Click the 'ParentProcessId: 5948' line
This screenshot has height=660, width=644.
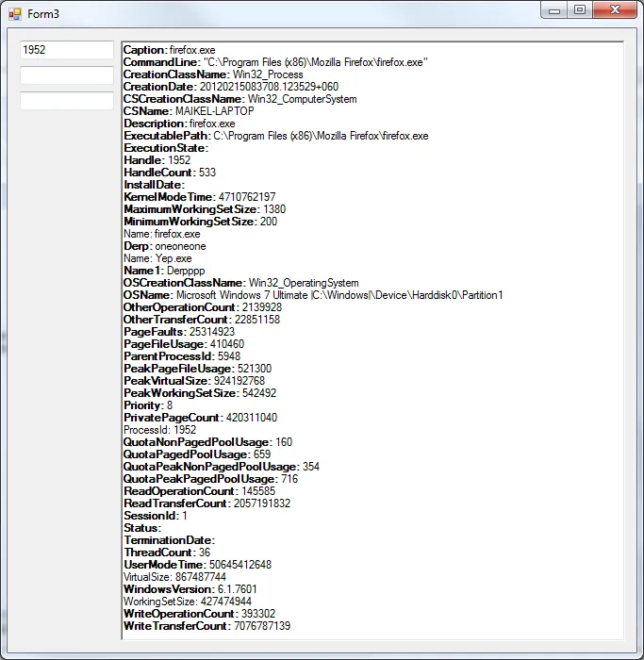point(182,356)
